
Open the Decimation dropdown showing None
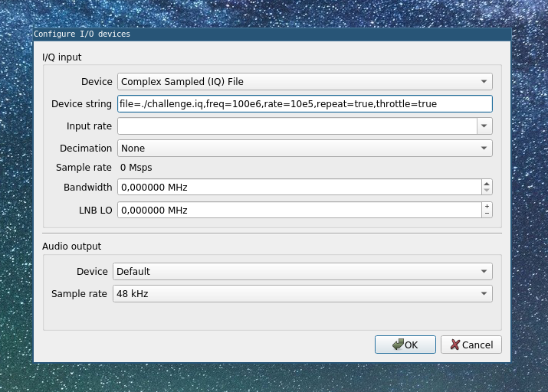click(x=305, y=149)
